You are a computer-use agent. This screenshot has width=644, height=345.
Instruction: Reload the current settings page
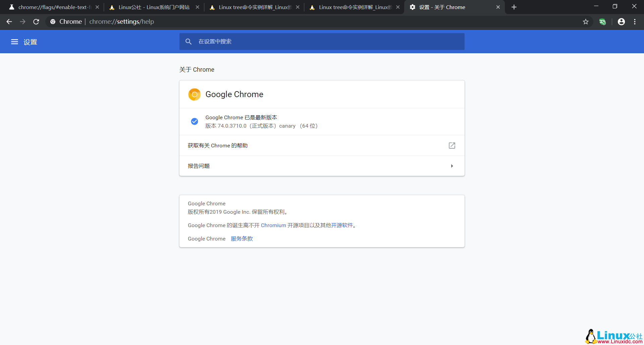pos(36,22)
